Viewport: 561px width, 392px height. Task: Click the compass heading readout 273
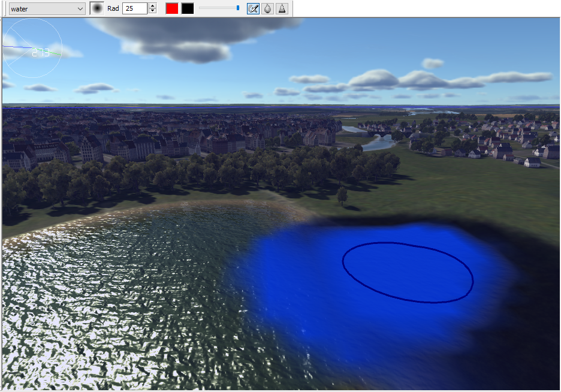point(41,53)
